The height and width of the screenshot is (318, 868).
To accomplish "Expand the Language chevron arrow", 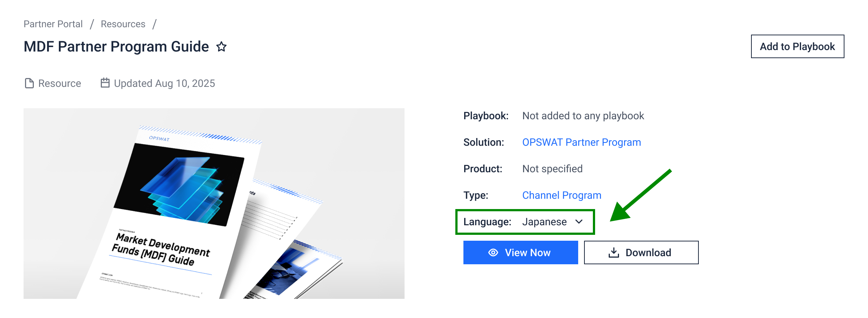I will pos(579,222).
